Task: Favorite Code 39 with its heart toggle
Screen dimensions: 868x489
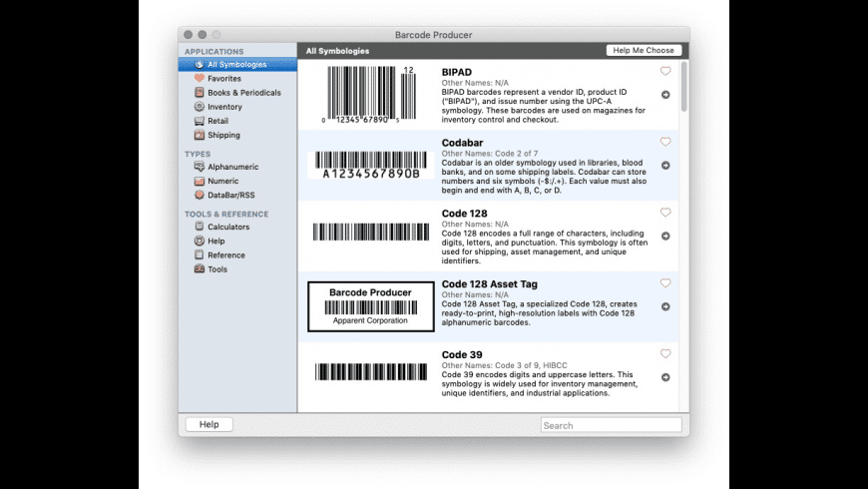Action: pos(665,353)
